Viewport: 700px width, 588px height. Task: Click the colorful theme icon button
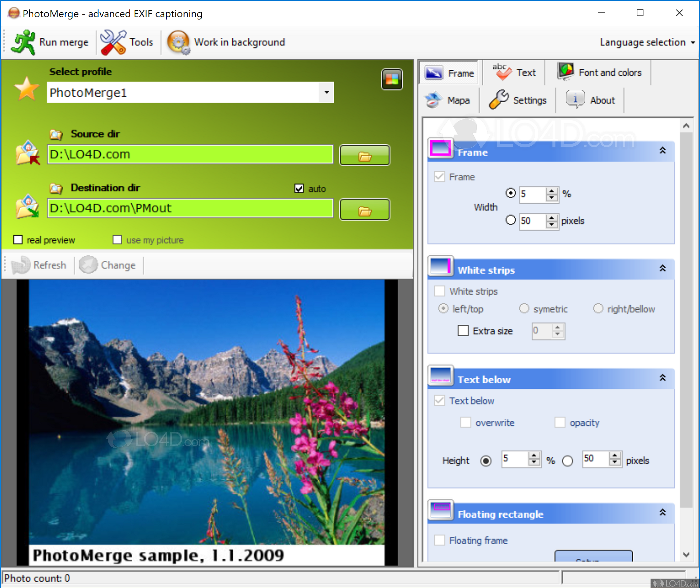point(392,79)
